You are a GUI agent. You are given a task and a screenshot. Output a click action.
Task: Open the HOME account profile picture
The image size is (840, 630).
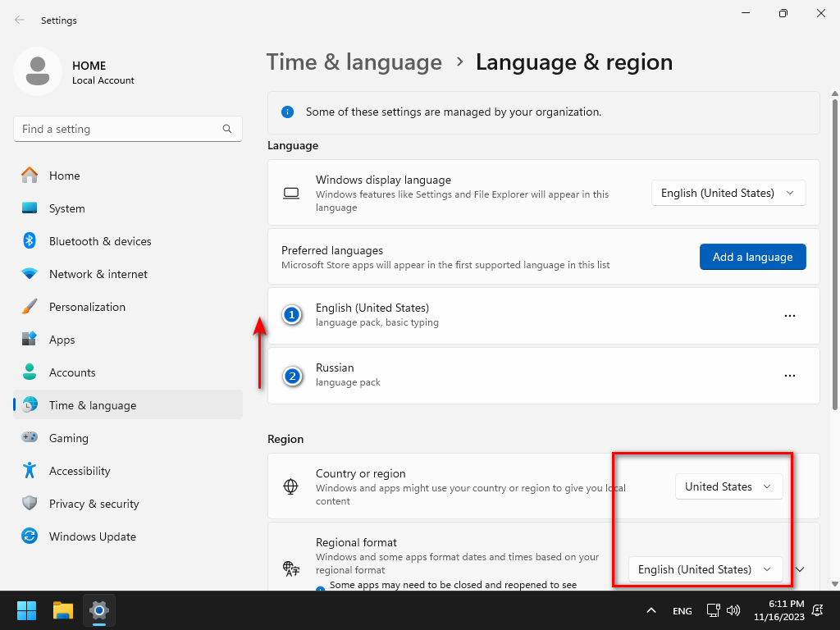pyautogui.click(x=38, y=71)
